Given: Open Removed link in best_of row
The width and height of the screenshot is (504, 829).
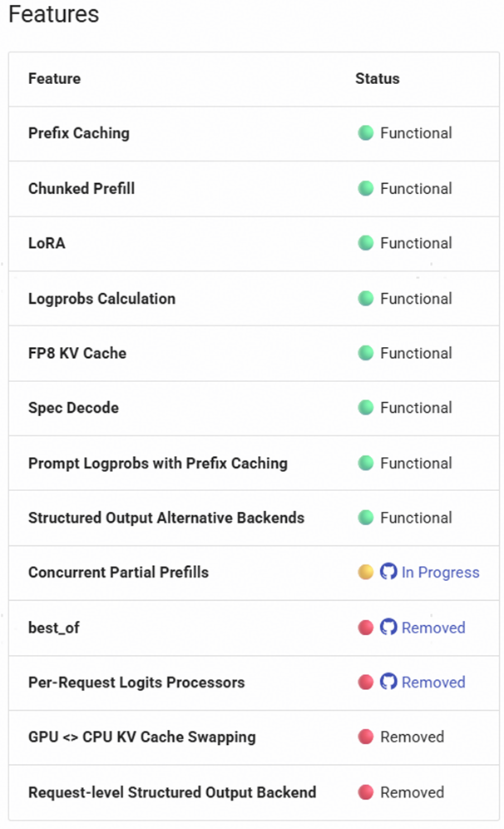Looking at the screenshot, I should tap(433, 628).
